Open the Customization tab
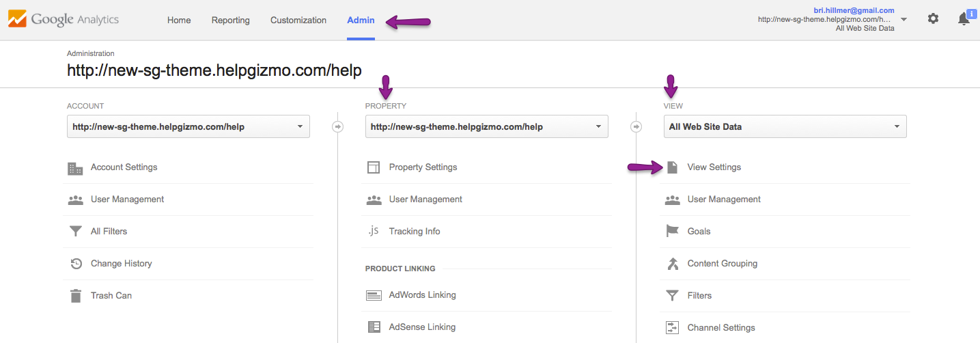Viewport: 980px width, 343px height. click(x=298, y=20)
